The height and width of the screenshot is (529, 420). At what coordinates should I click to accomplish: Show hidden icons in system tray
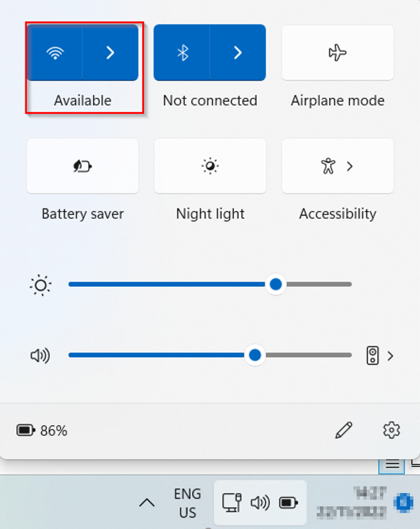(x=147, y=503)
